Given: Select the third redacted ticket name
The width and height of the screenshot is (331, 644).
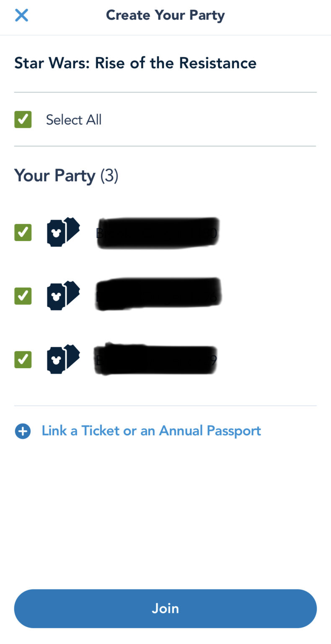Looking at the screenshot, I should pos(156,360).
